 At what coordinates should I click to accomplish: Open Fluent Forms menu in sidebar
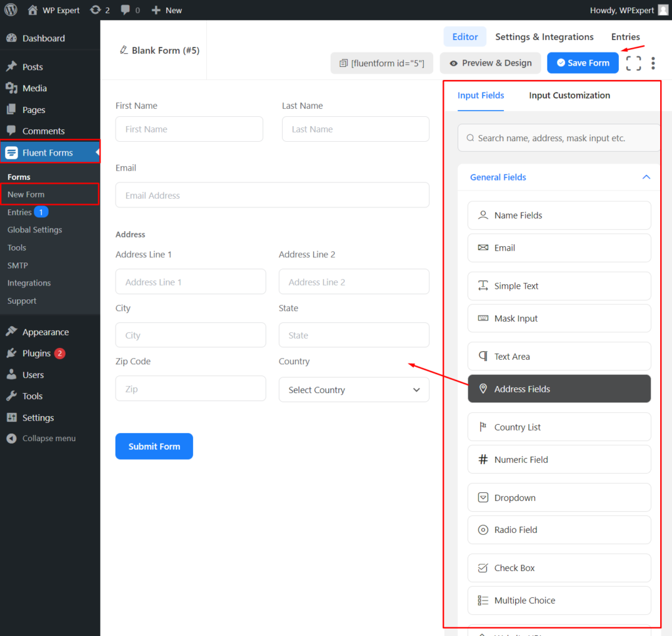pos(50,152)
